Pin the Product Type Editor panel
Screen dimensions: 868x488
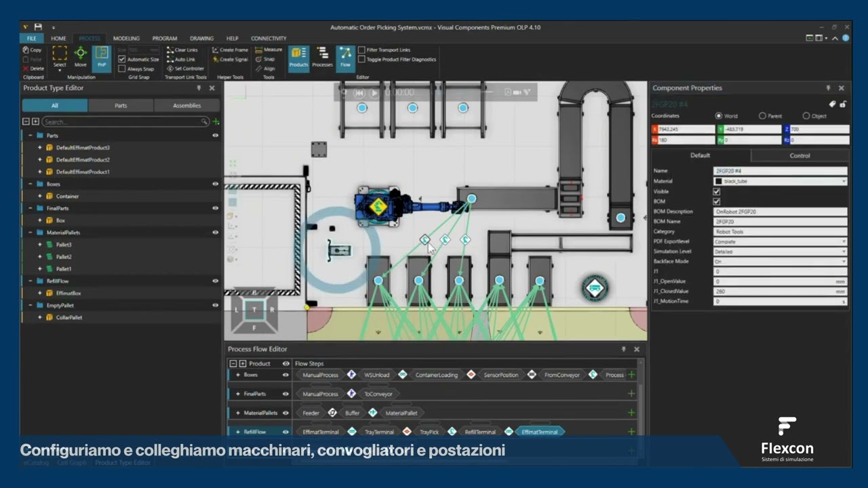click(x=199, y=88)
